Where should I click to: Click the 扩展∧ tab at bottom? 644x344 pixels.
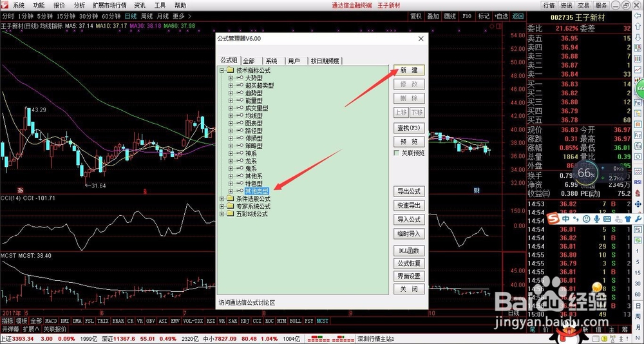[x=31, y=329]
